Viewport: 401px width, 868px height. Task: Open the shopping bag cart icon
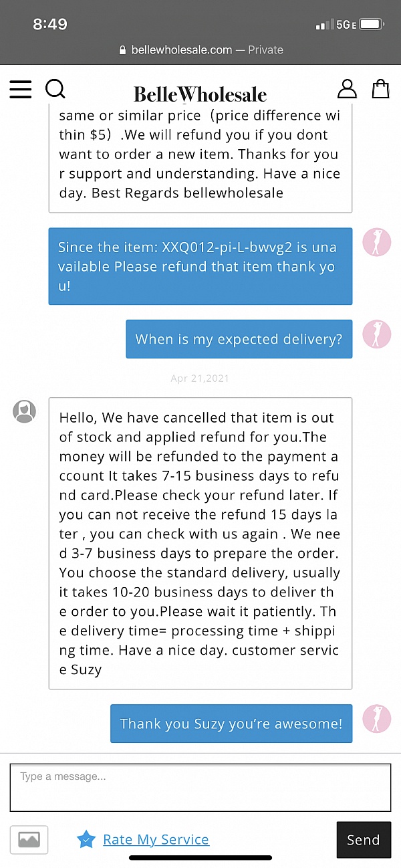coord(380,88)
